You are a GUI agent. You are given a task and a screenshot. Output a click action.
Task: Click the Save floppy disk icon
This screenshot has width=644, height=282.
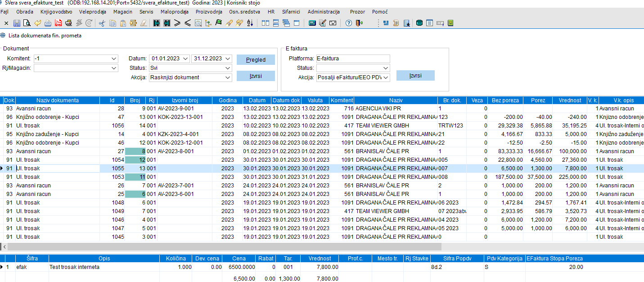point(17,23)
